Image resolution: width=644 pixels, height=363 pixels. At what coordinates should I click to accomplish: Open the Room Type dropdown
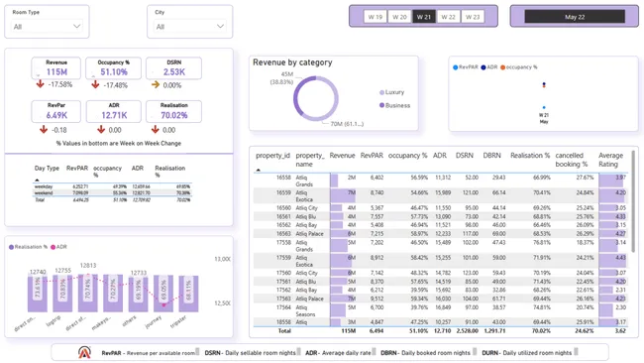pos(47,27)
